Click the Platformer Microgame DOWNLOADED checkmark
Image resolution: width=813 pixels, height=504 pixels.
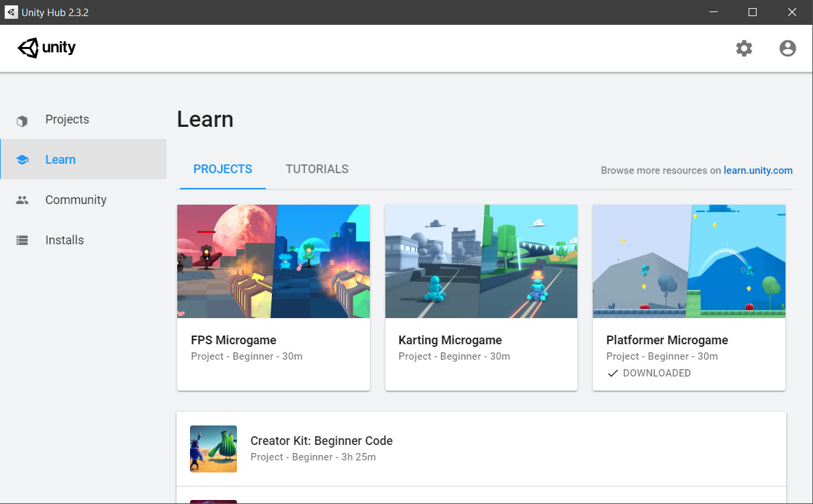pos(612,373)
